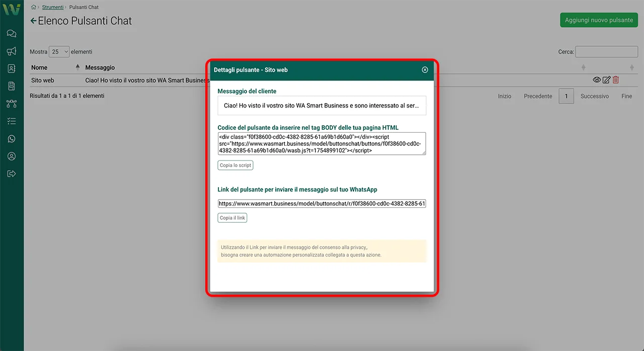644x351 pixels.
Task: Click the Strumenti breadcrumb link
Action: coord(53,7)
